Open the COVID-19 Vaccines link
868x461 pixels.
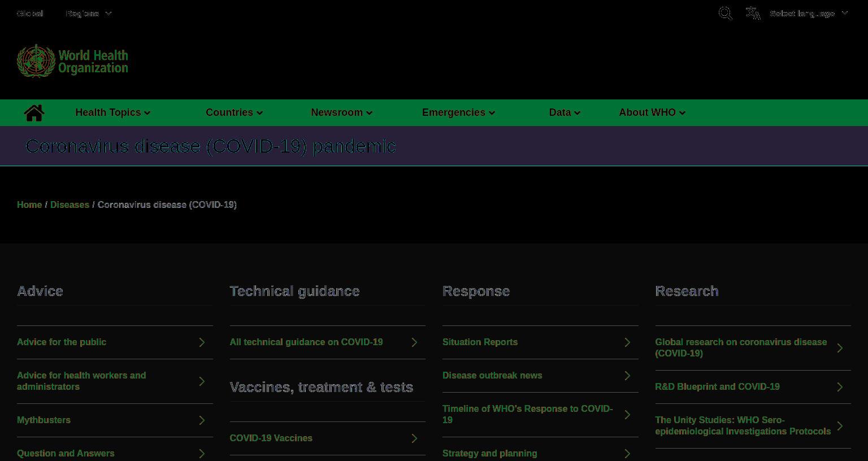coord(271,438)
